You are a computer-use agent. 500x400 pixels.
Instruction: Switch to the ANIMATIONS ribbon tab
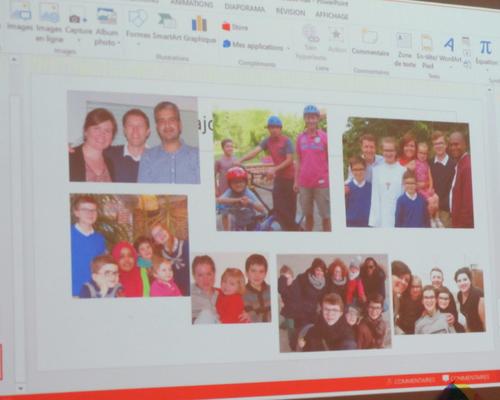(x=192, y=3)
